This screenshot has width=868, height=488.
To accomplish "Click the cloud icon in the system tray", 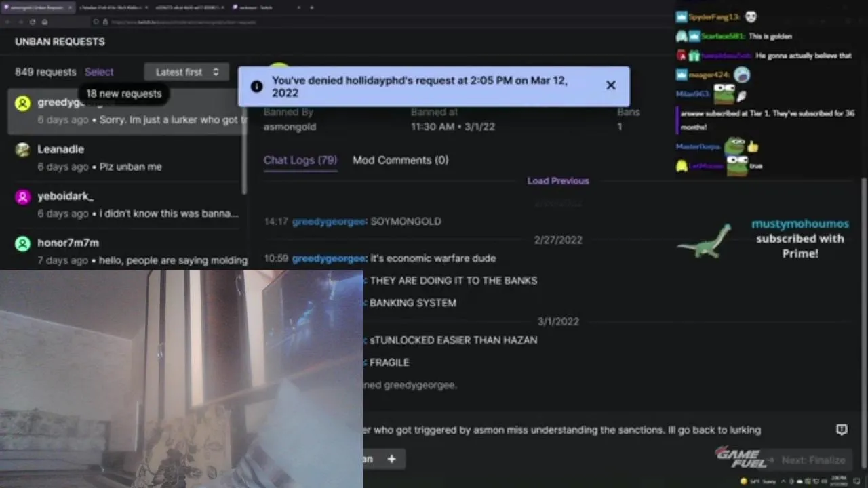I will (800, 481).
